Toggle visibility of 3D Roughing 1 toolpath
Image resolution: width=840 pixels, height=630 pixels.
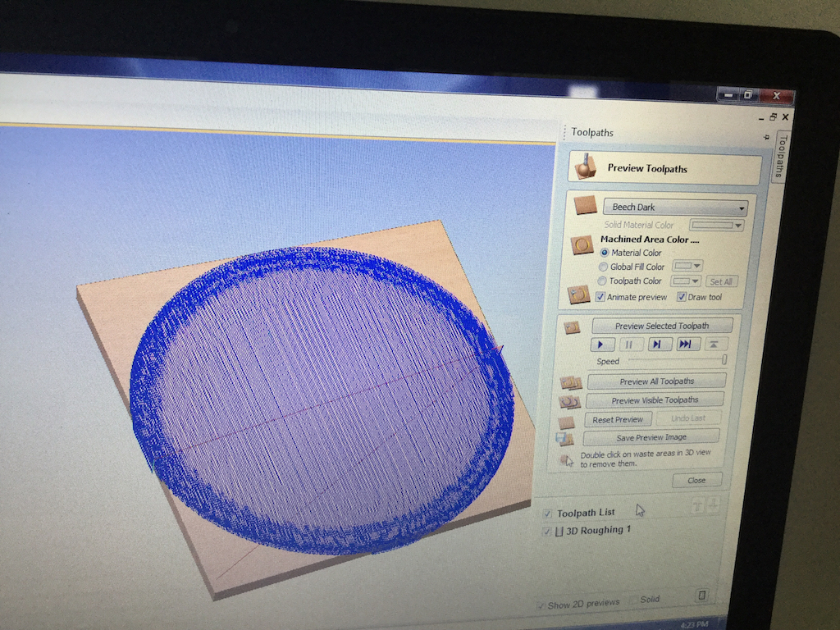pyautogui.click(x=546, y=532)
